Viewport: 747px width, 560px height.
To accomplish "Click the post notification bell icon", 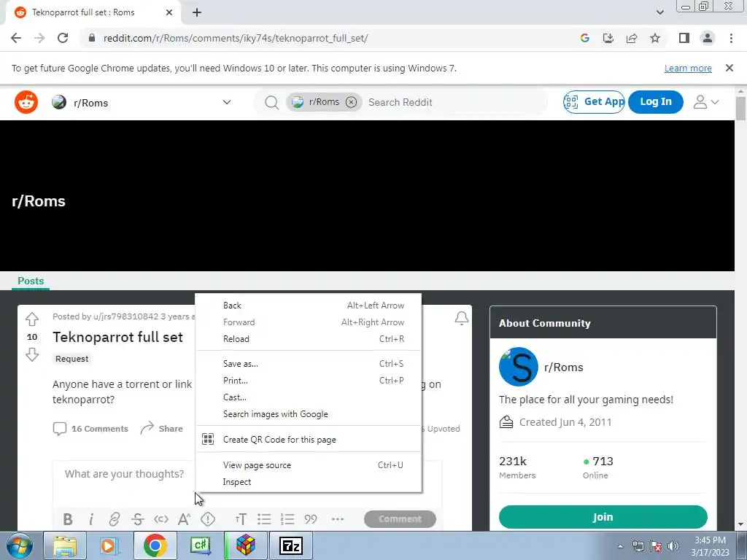I will point(461,318).
